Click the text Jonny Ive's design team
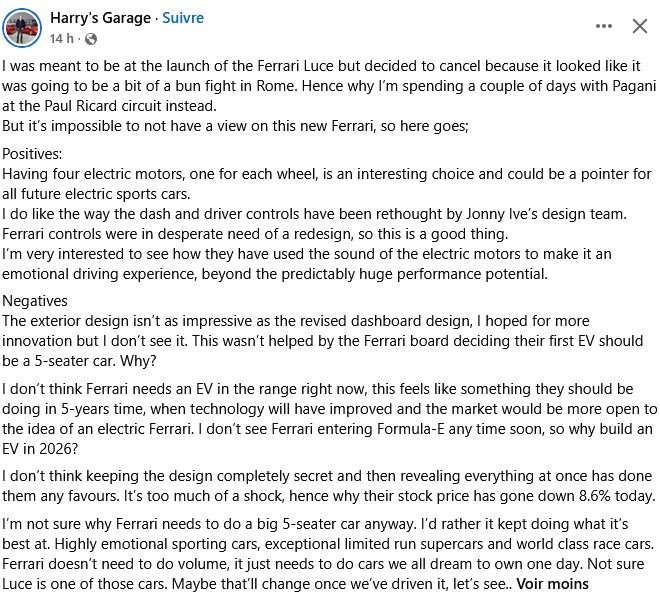660x599 pixels. pyautogui.click(x=546, y=214)
